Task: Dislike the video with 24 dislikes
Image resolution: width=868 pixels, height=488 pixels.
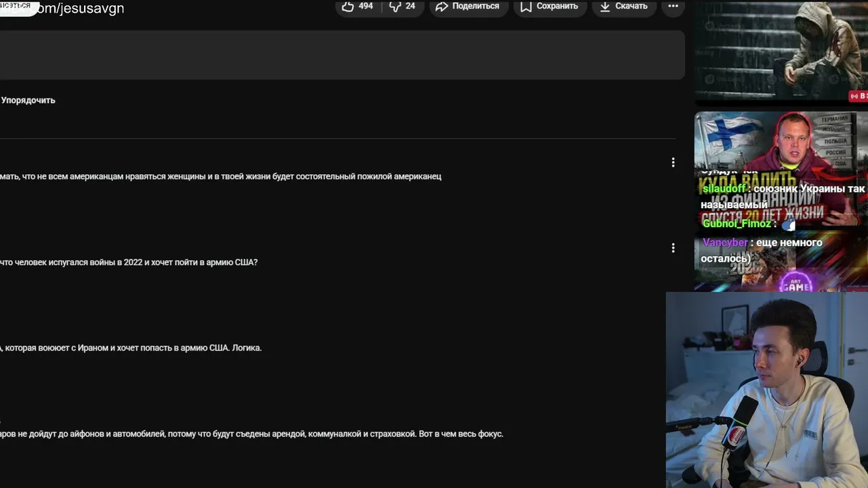Action: click(x=402, y=6)
